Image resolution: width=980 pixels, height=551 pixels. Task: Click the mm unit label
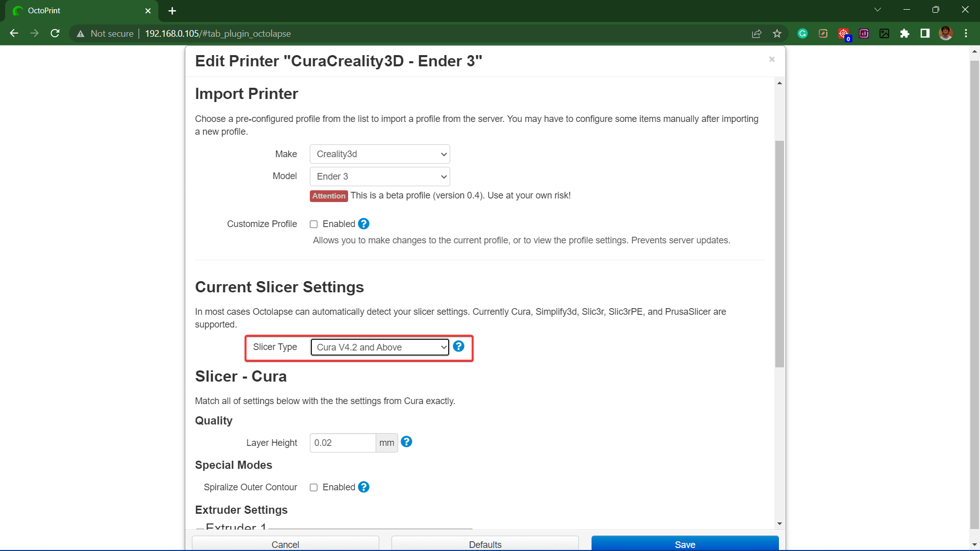point(387,443)
